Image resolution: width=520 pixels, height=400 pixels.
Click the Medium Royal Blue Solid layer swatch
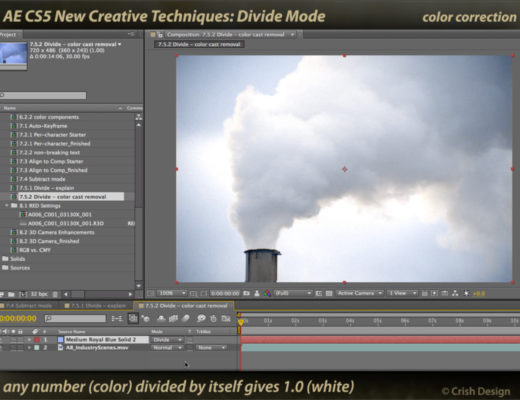tap(60, 340)
